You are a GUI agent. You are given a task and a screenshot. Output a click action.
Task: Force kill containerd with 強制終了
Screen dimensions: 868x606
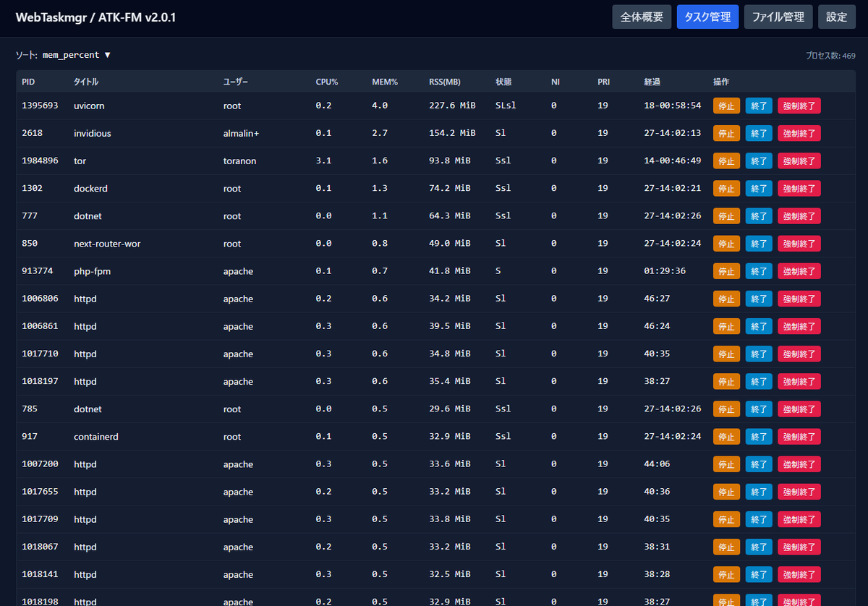click(x=799, y=437)
